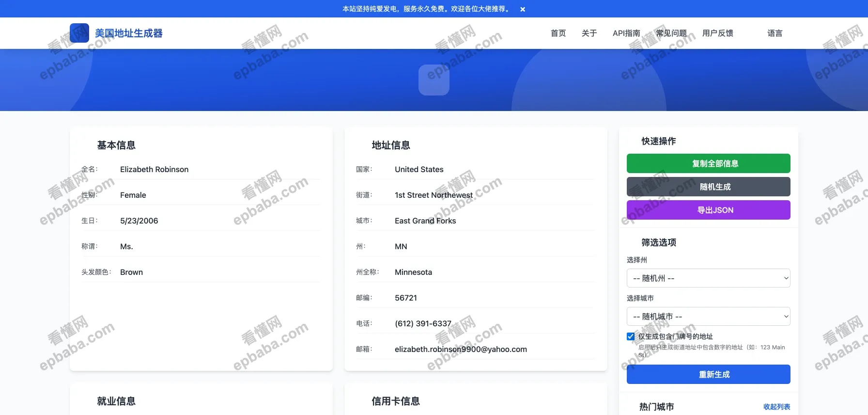The height and width of the screenshot is (415, 868).
Task: Click the city value East Grand Forks
Action: click(425, 221)
